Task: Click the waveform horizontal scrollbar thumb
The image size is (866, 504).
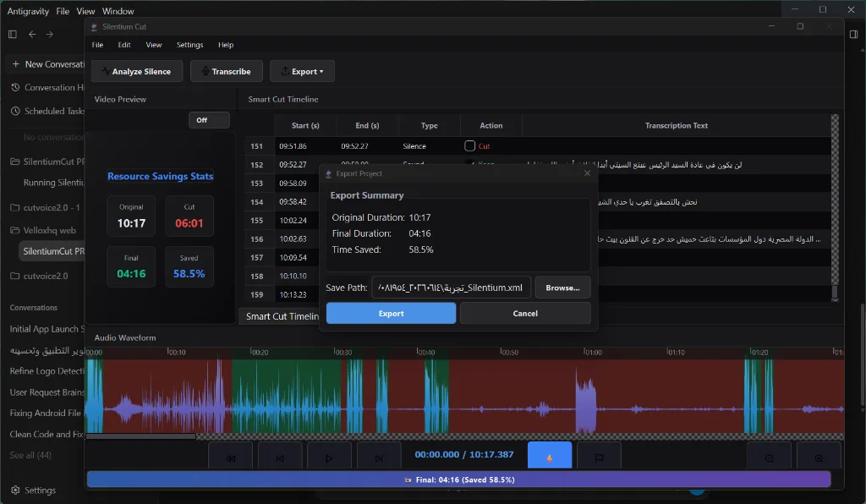Action: click(141, 436)
